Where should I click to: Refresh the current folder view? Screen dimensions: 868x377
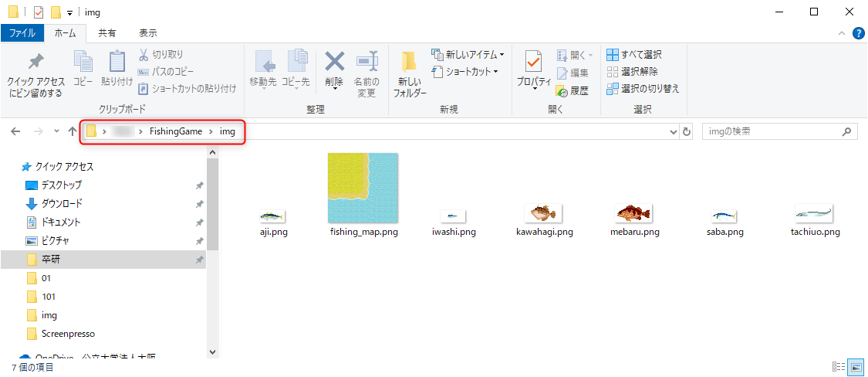687,132
